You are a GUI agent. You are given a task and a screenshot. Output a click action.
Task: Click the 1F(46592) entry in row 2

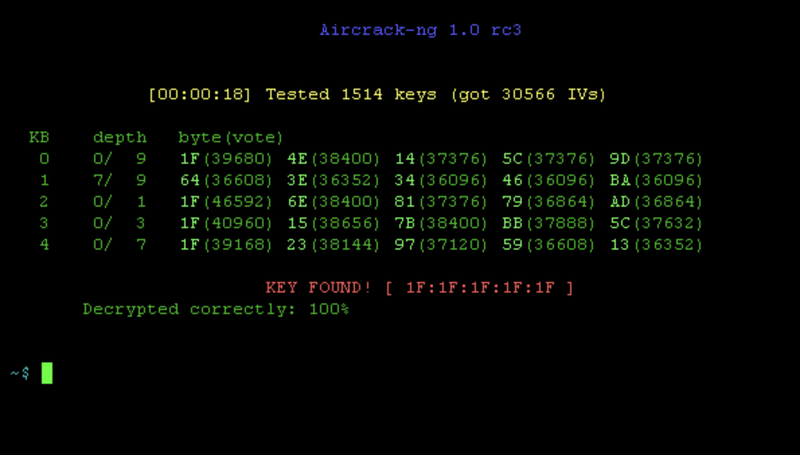click(x=226, y=201)
